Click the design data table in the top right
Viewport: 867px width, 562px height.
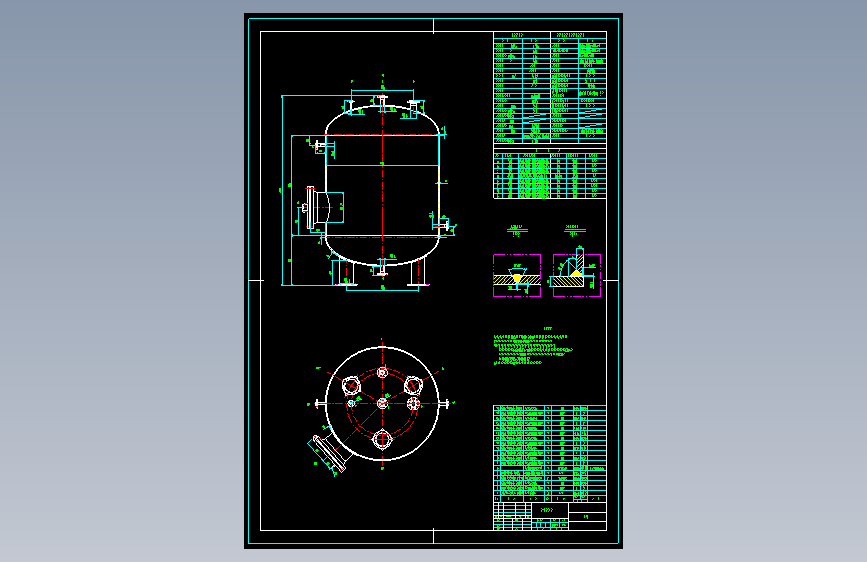(x=550, y=87)
